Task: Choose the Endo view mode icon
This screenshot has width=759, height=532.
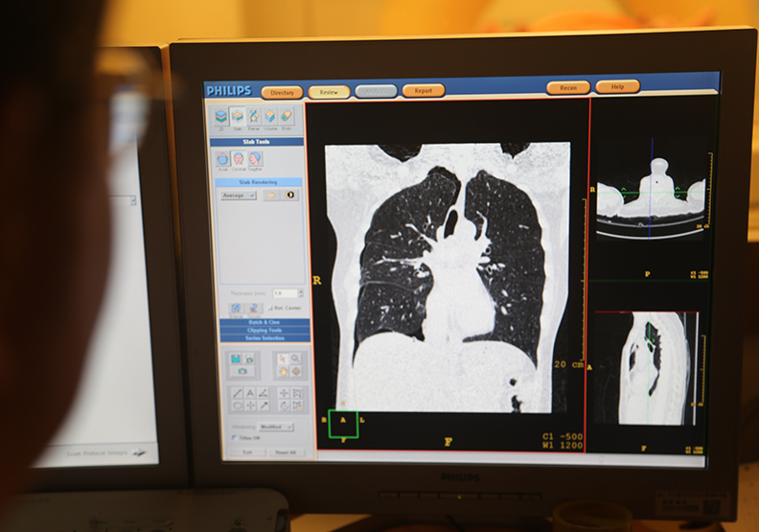Action: (x=286, y=116)
